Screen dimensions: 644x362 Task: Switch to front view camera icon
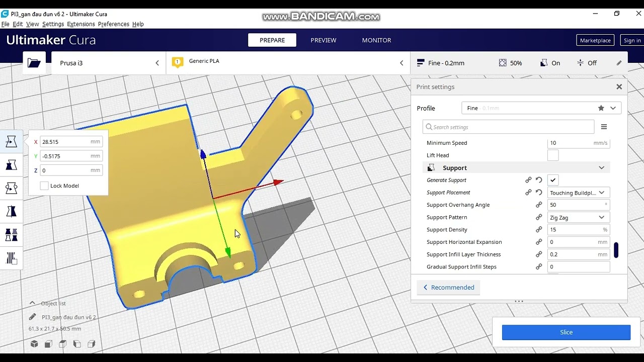[48, 344]
